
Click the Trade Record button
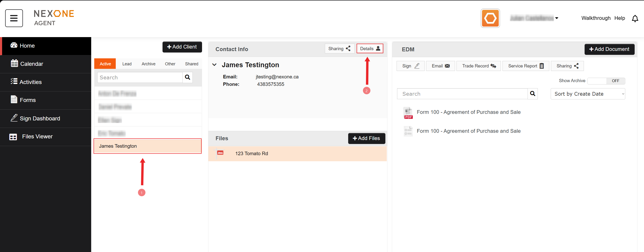(478, 66)
